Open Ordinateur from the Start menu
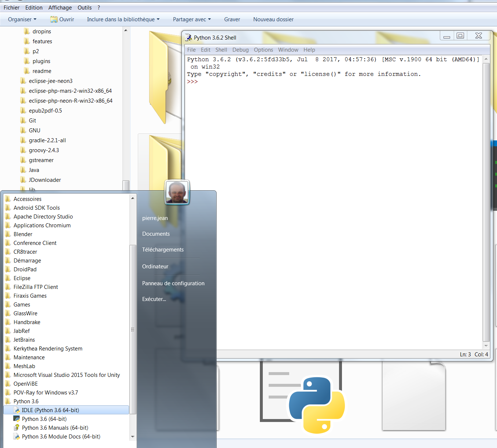Image resolution: width=497 pixels, height=448 pixels. (155, 267)
